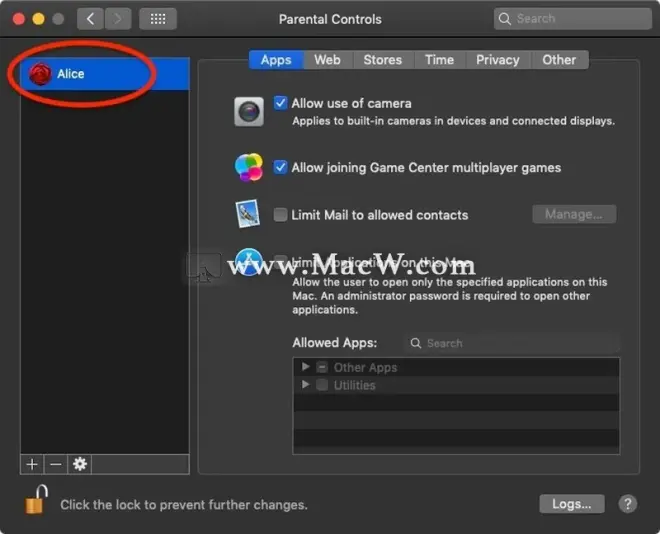Open the Web tab
Viewport: 660px width, 534px height.
click(x=327, y=60)
